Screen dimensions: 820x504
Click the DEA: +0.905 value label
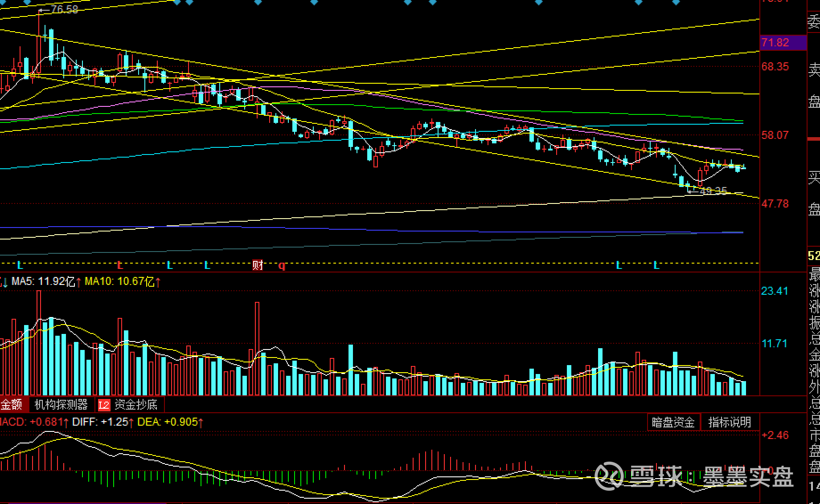point(168,422)
